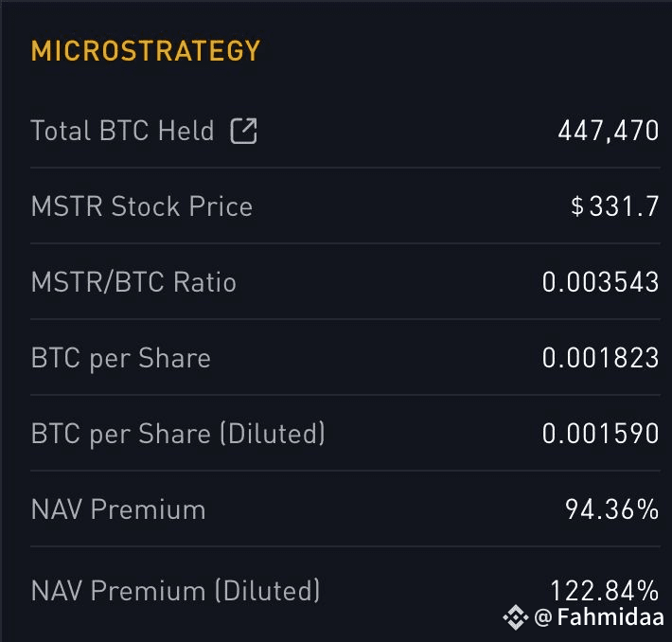The height and width of the screenshot is (642, 672).
Task: Select the BTC per Share label
Action: click(x=121, y=359)
